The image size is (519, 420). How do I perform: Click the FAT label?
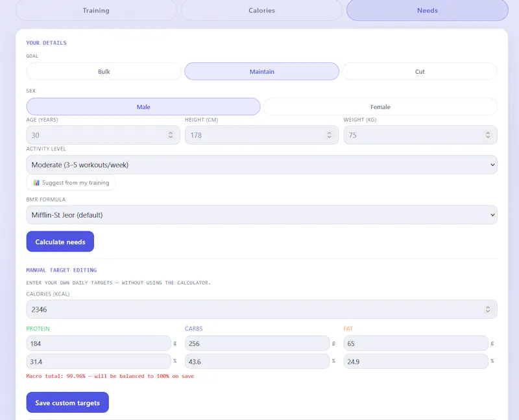348,329
